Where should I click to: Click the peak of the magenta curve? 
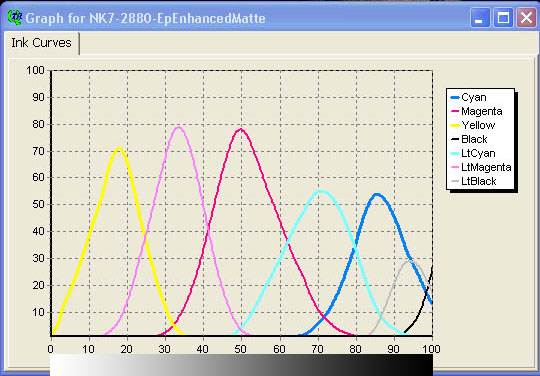(240, 129)
